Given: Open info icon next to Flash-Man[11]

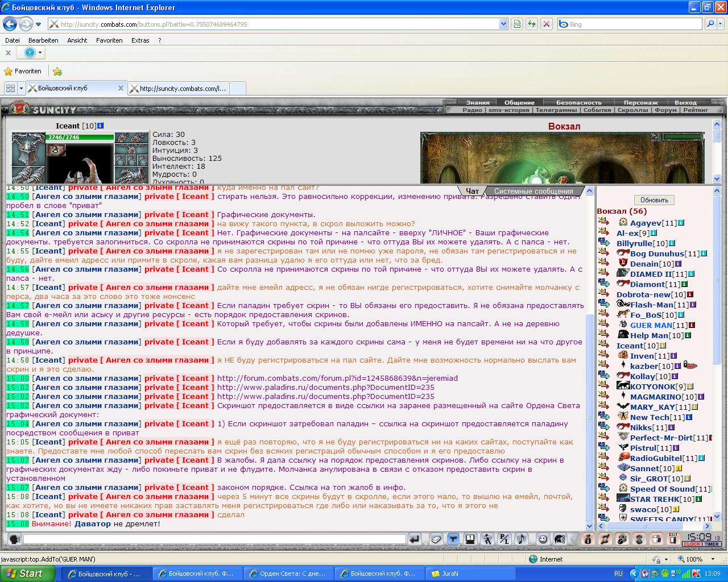Looking at the screenshot, I should (x=693, y=305).
